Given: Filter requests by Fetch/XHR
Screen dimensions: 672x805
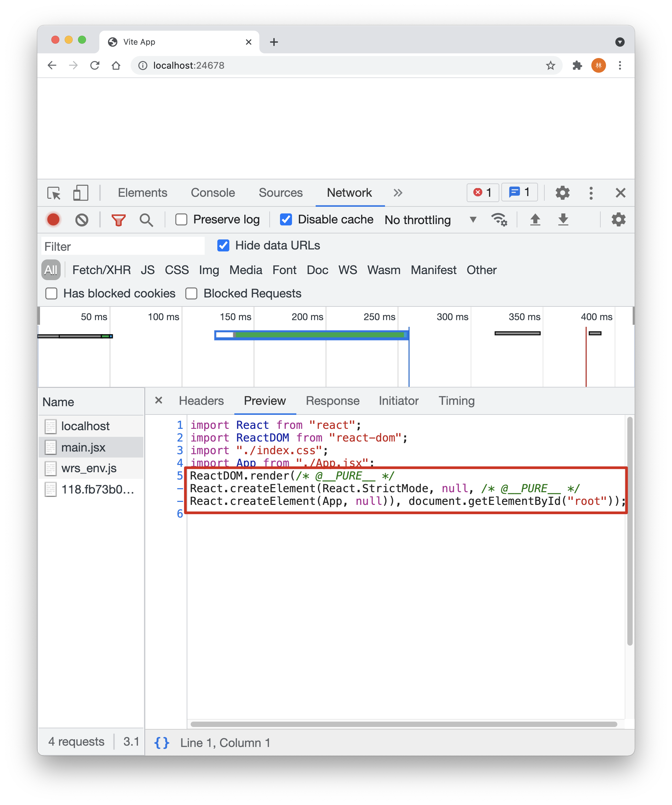Looking at the screenshot, I should [102, 270].
